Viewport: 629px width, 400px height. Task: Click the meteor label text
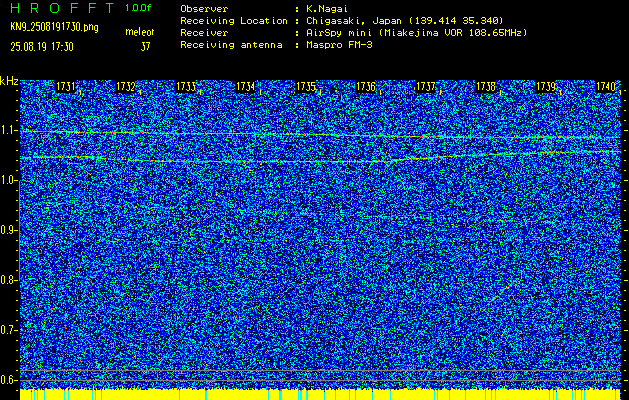tap(140, 32)
